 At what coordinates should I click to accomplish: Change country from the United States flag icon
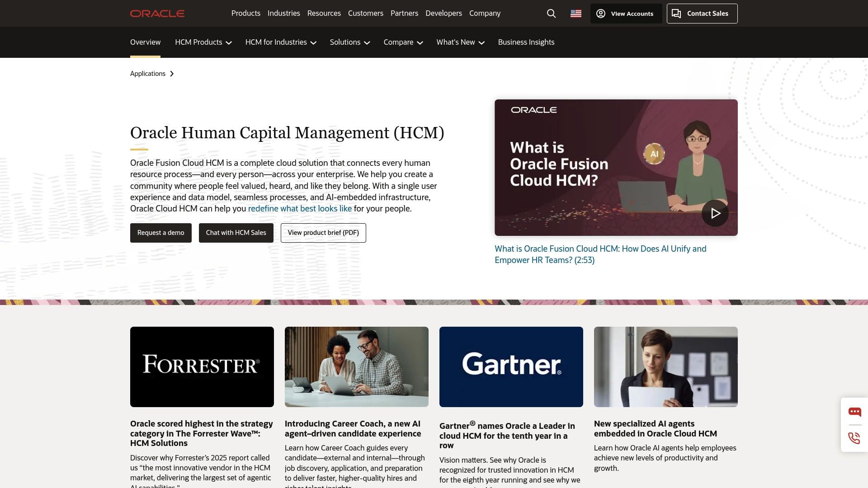tap(576, 13)
